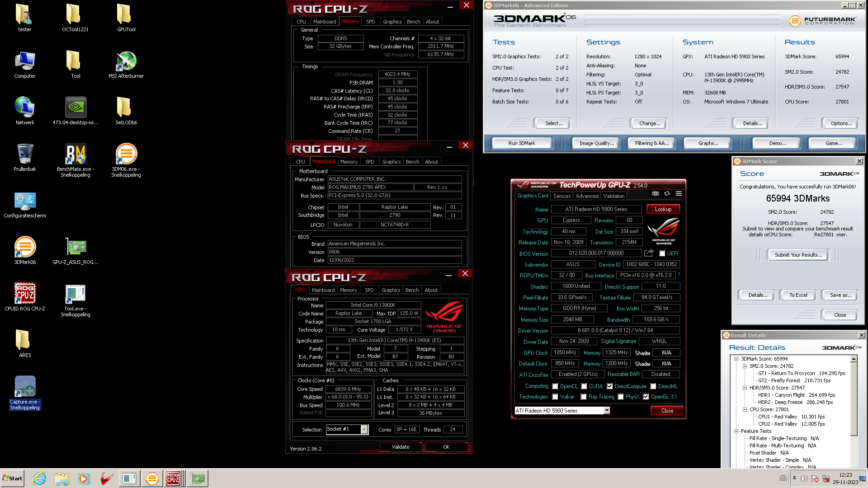Toggle the Vulkan checkbox
Screen dimensions: 868x488
(x=555, y=397)
